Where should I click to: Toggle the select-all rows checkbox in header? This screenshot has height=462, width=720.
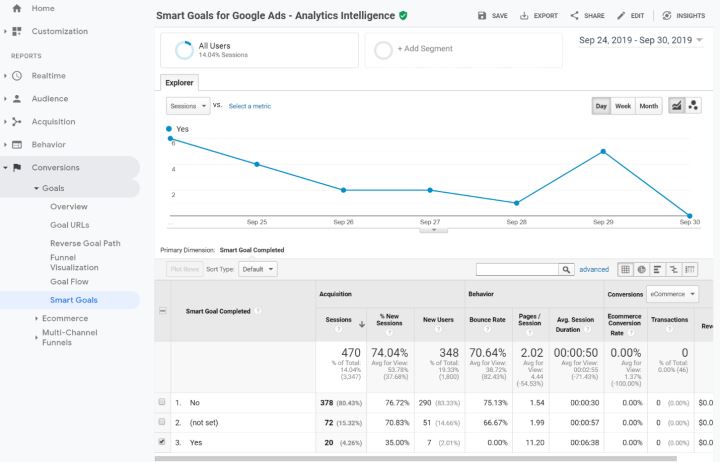click(x=163, y=311)
